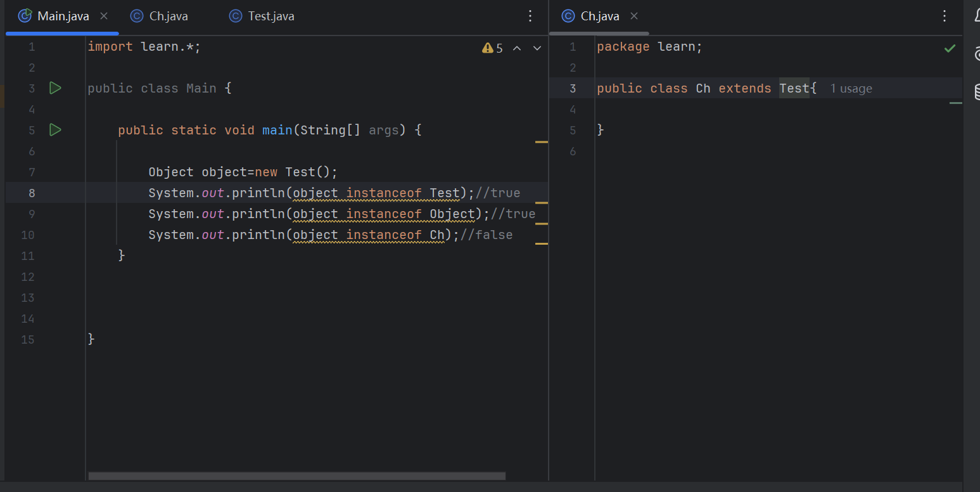
Task: Show the '1 usage' hint for Ch
Action: (851, 89)
